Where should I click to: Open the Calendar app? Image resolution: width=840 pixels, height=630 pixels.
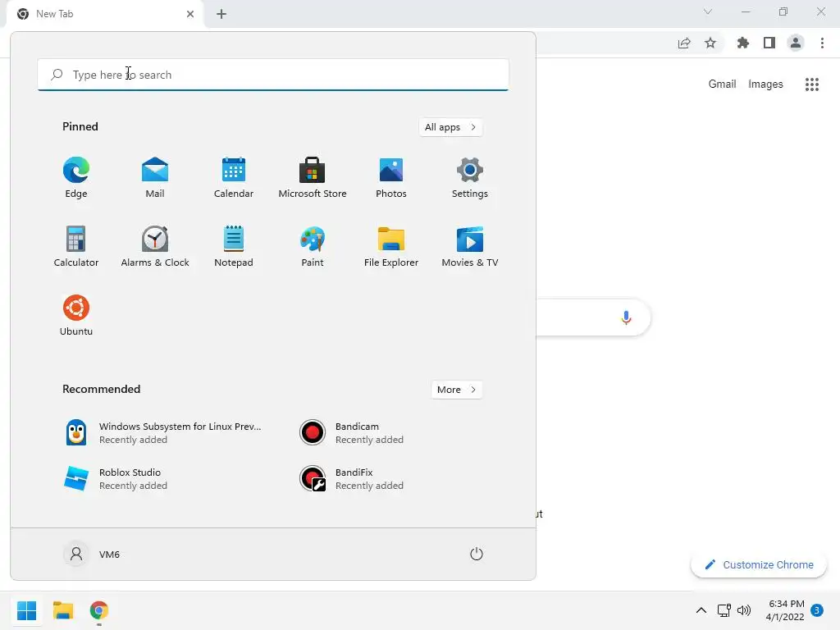pyautogui.click(x=234, y=178)
